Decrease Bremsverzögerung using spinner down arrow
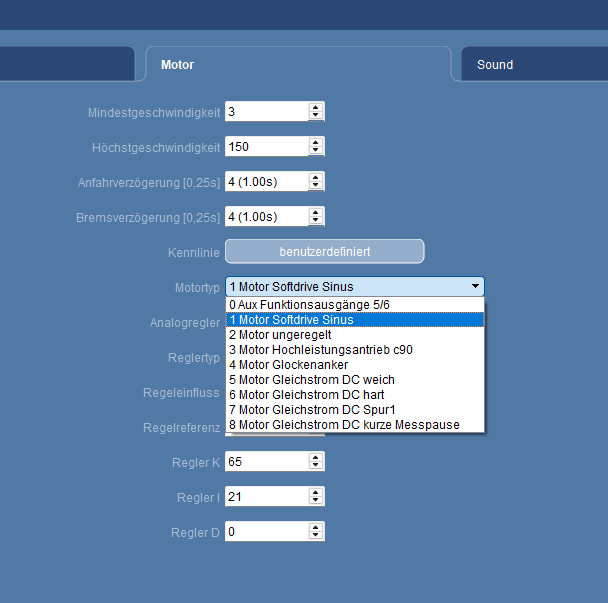 (x=316, y=221)
